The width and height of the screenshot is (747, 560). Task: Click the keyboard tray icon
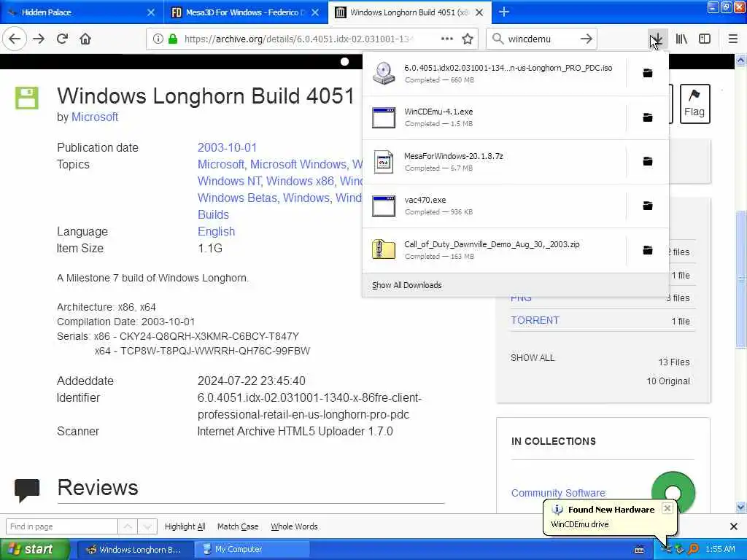coord(639,550)
